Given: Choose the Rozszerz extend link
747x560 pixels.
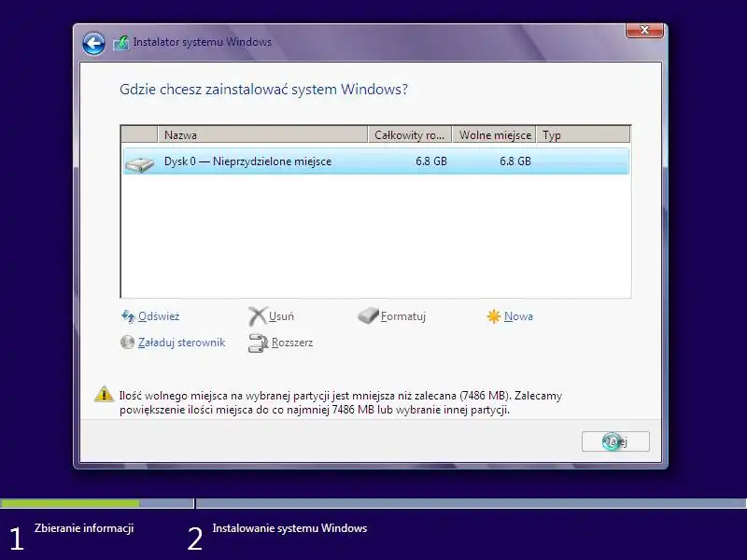Looking at the screenshot, I should click(292, 343).
